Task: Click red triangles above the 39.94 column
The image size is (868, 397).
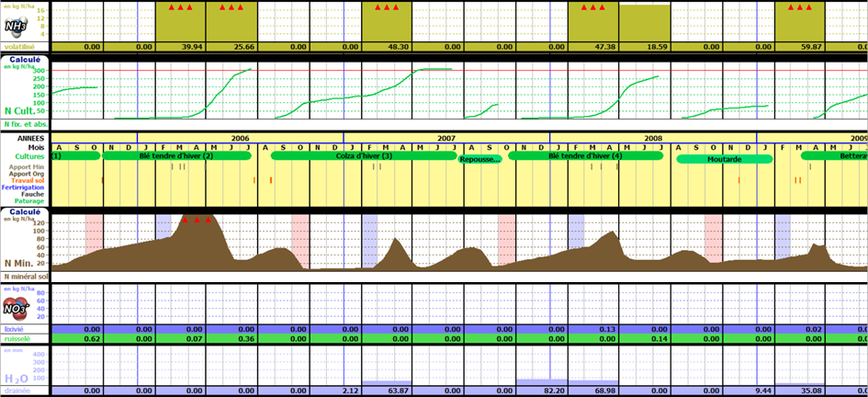Action: coord(180,7)
